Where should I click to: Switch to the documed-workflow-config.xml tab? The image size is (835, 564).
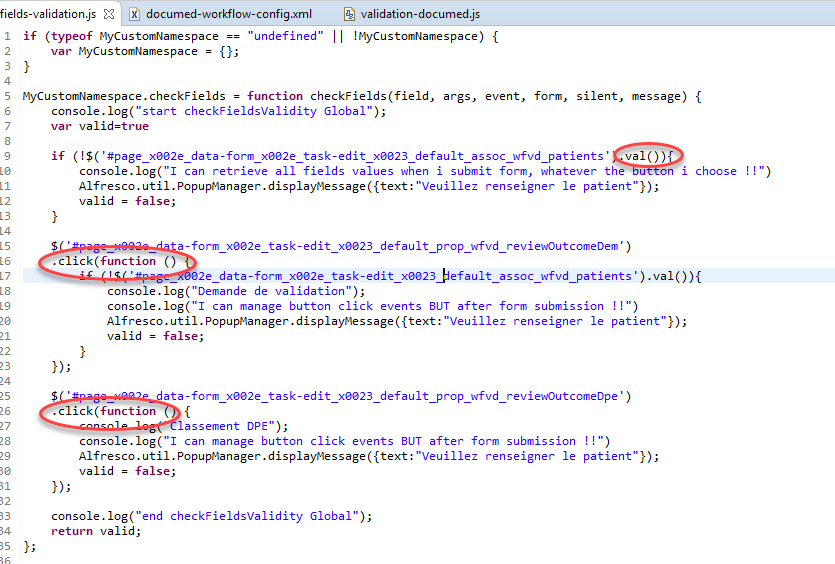[x=228, y=14]
